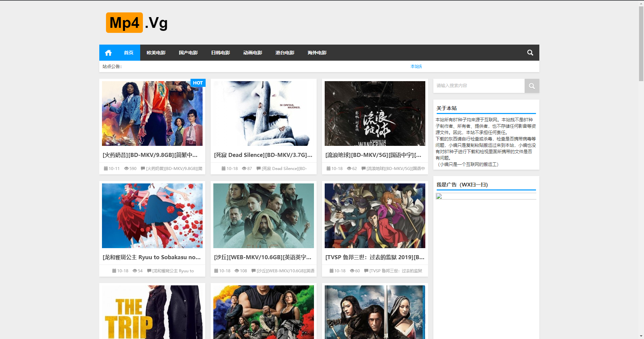The height and width of the screenshot is (339, 644).
Task: Open the poster showing two women, a man and a sword
Action: coord(375,312)
